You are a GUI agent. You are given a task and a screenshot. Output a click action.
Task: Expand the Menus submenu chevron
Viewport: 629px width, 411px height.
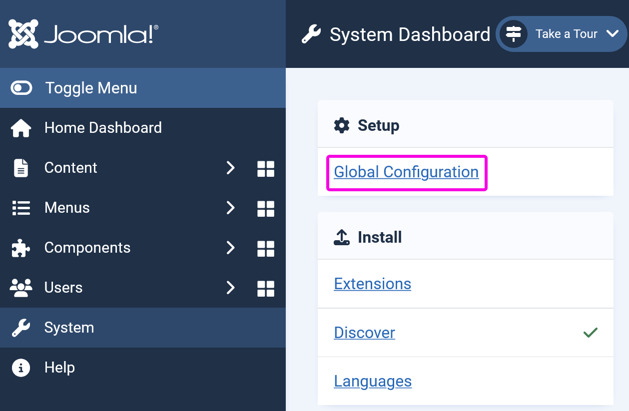tap(230, 208)
